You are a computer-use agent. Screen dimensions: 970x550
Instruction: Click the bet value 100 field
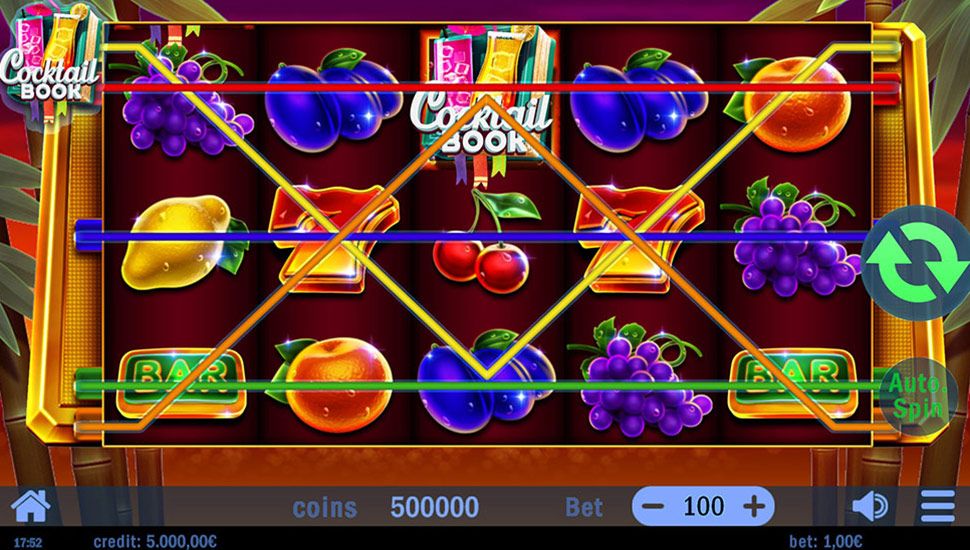[703, 507]
